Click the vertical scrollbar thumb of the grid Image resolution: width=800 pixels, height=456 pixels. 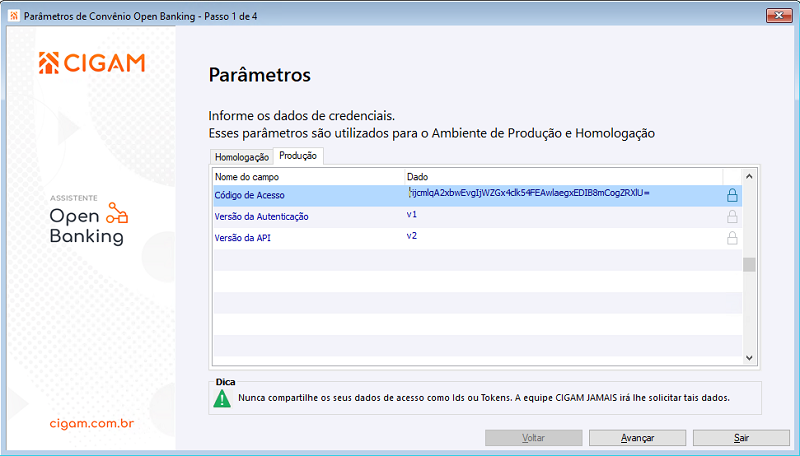tap(749, 265)
